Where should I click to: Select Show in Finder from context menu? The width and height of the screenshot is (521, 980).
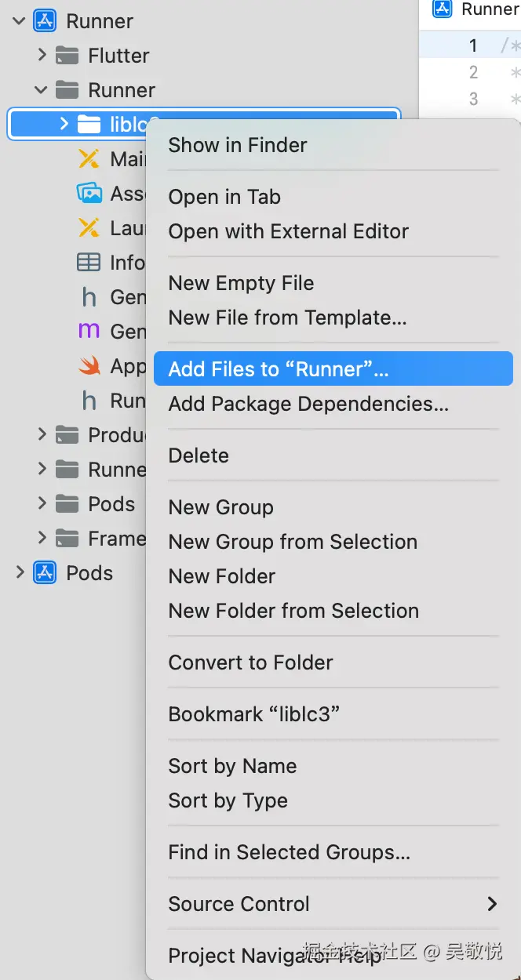[x=238, y=145]
